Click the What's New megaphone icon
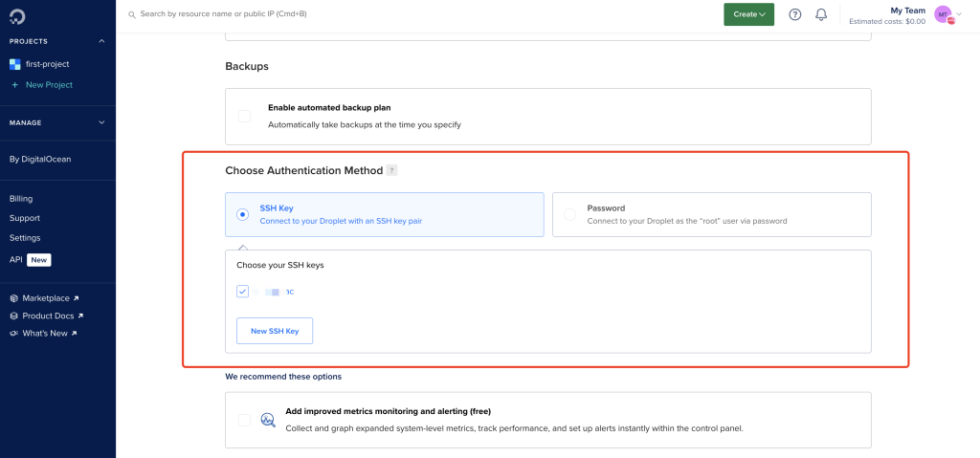The height and width of the screenshot is (458, 980). point(13,333)
